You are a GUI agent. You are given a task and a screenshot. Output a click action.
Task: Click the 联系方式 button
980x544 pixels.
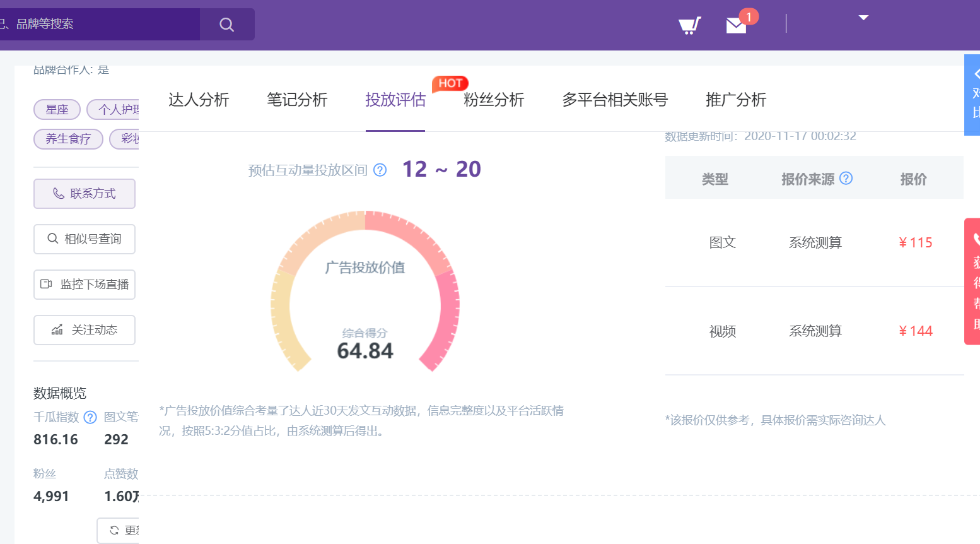(x=85, y=194)
